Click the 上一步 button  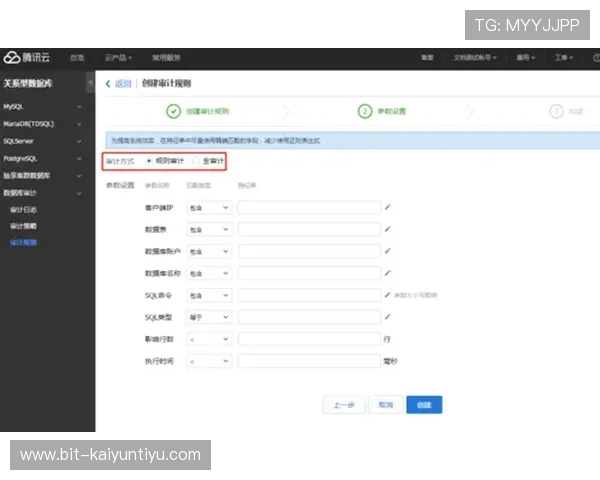(343, 405)
